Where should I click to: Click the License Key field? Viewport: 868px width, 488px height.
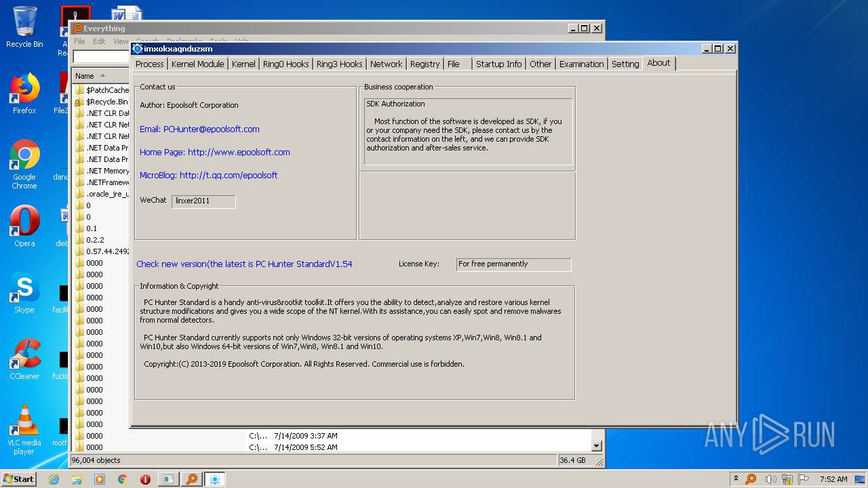pos(513,264)
